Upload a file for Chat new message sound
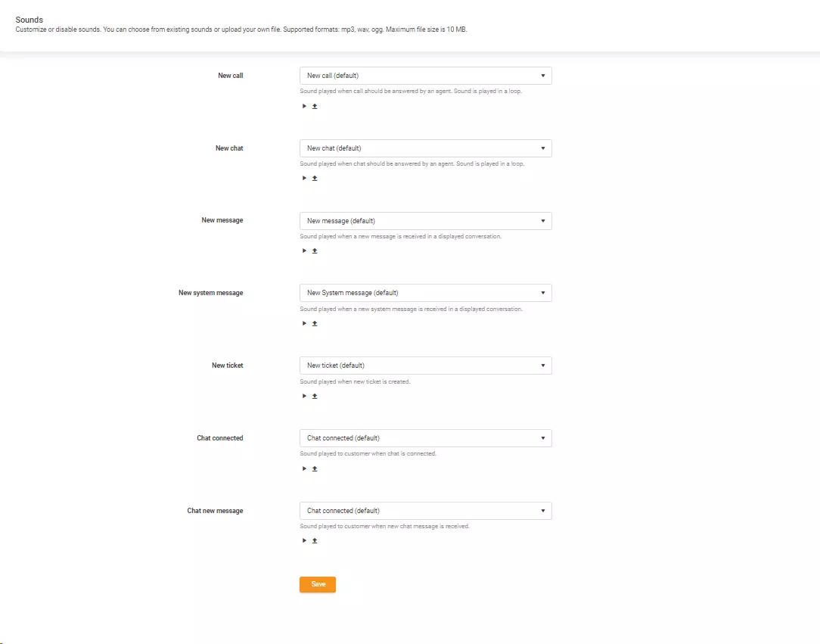 [315, 540]
